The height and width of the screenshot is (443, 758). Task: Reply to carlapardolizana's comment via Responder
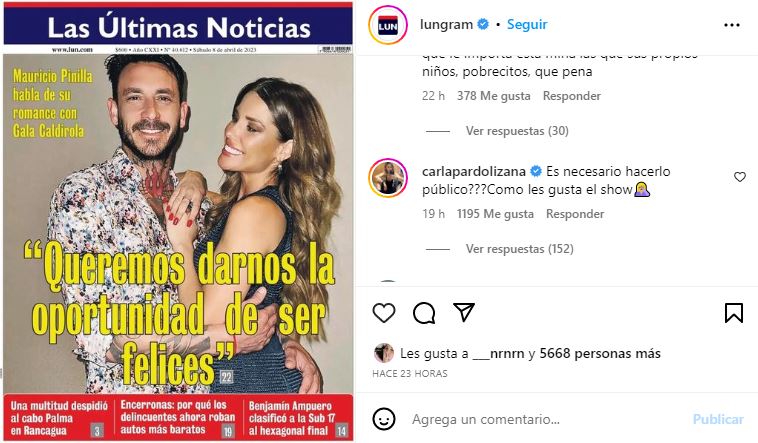575,214
